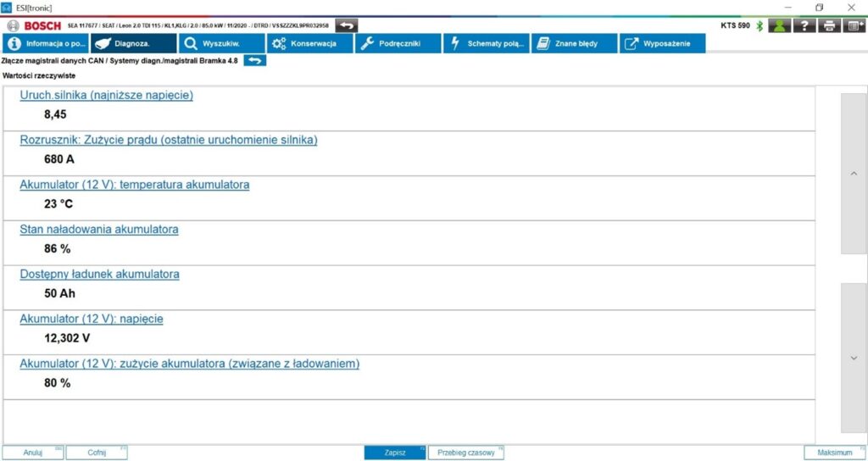The width and height of the screenshot is (868, 461).
Task: Click the printer icon
Action: [829, 25]
